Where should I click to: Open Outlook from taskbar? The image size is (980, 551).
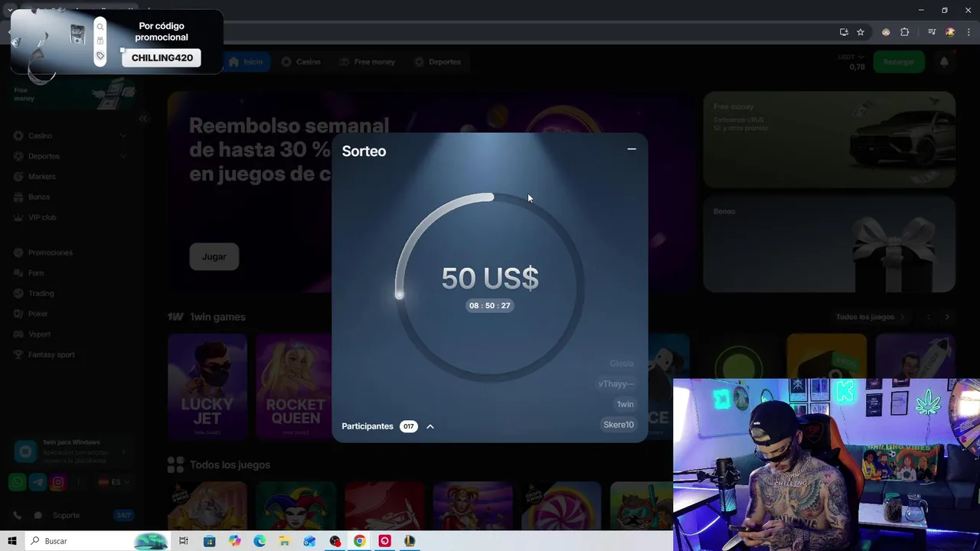tap(309, 541)
